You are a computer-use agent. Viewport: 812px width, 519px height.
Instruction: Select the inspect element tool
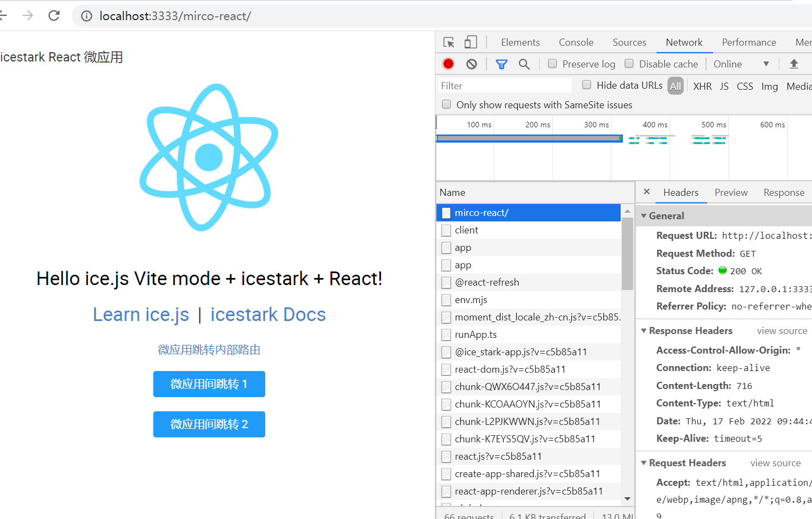(x=448, y=42)
